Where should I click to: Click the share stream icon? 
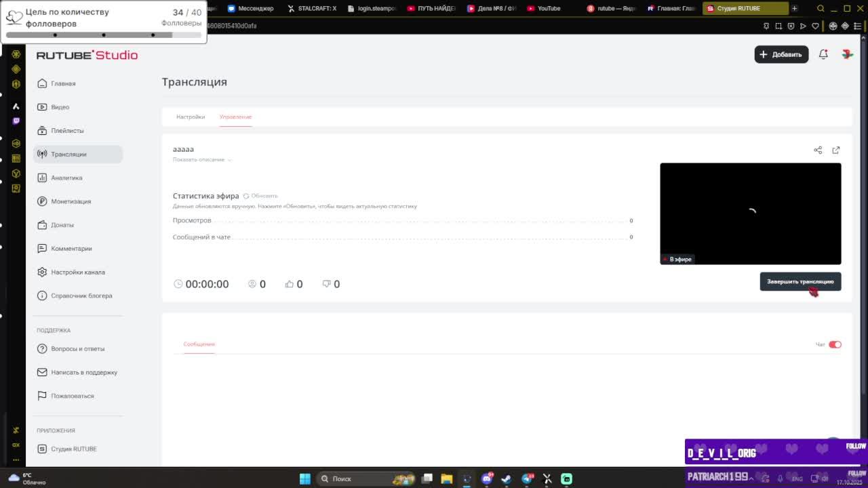818,150
